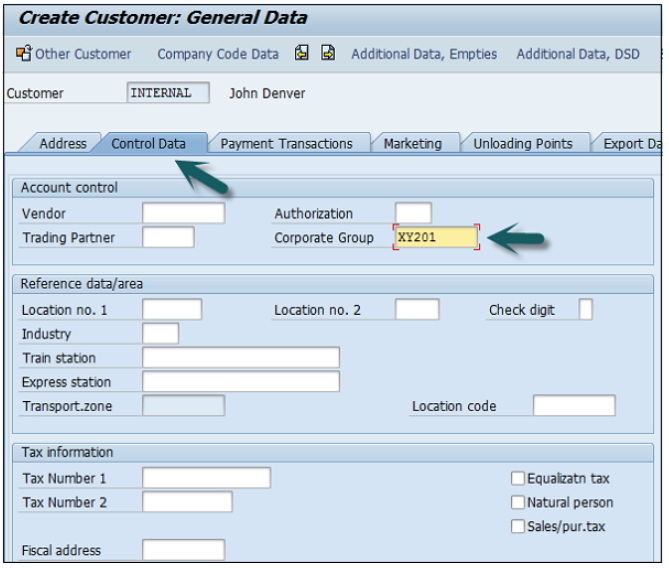Click the Authorization input field
Viewport: 669px width, 568px height.
pos(413,213)
